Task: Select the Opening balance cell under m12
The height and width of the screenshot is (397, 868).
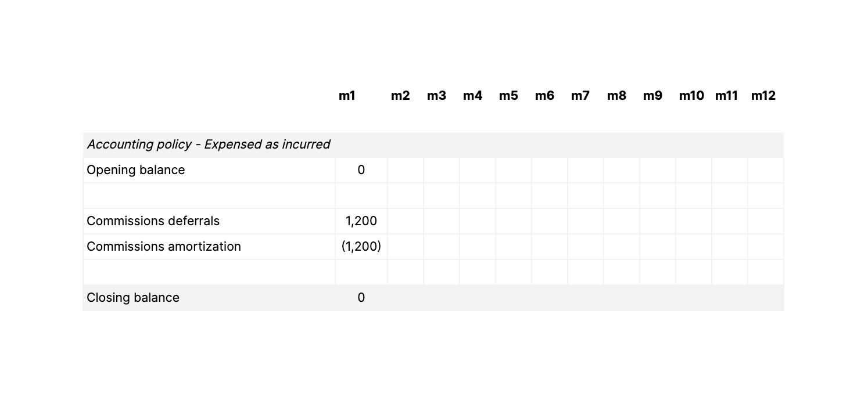Action: click(x=766, y=170)
